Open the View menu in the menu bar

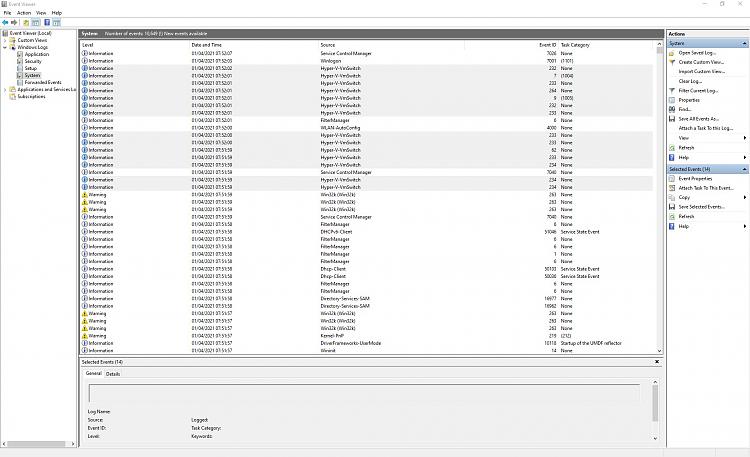[x=41, y=13]
